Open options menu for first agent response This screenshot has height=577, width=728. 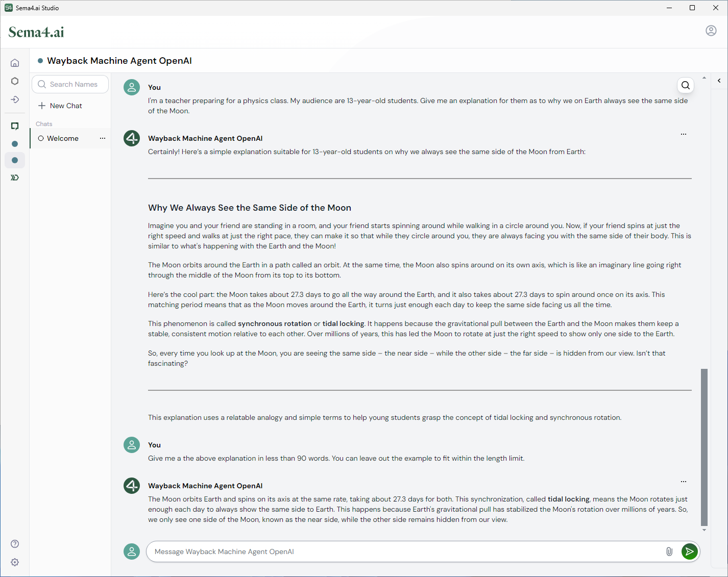(x=684, y=134)
